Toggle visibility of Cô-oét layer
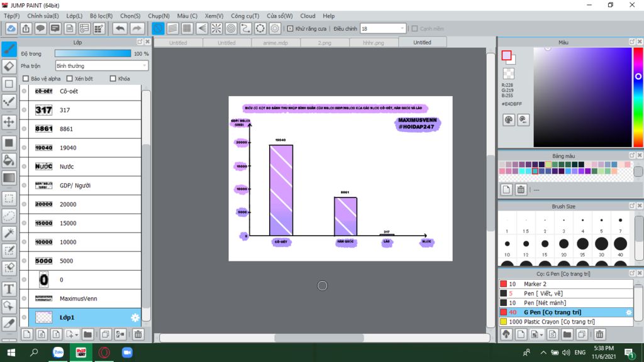644x362 pixels. tap(25, 91)
